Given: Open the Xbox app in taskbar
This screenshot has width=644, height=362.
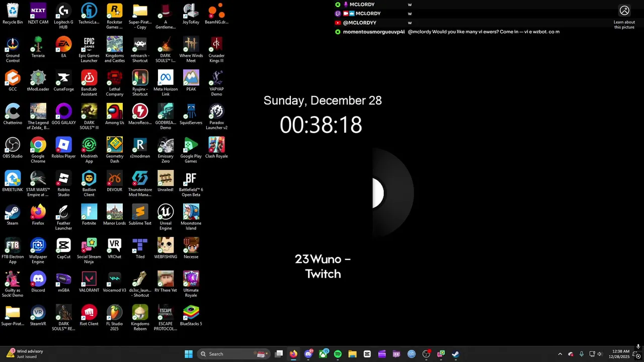Looking at the screenshot, I should 323,354.
